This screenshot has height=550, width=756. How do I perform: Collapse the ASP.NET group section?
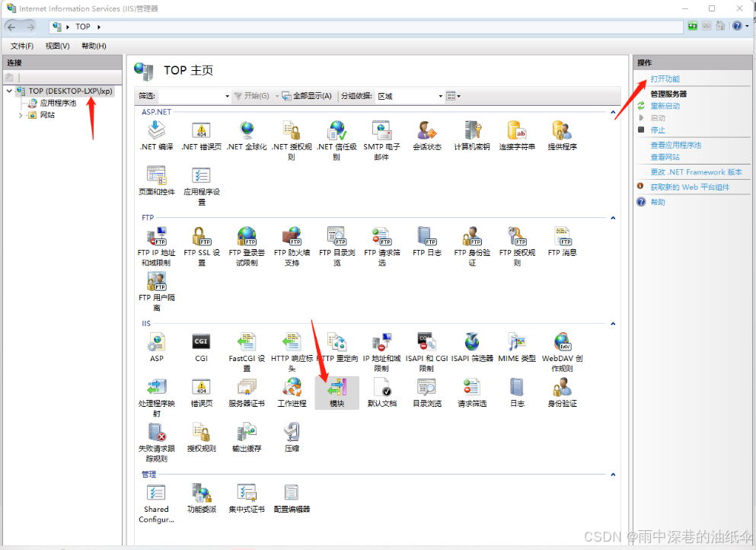point(613,112)
